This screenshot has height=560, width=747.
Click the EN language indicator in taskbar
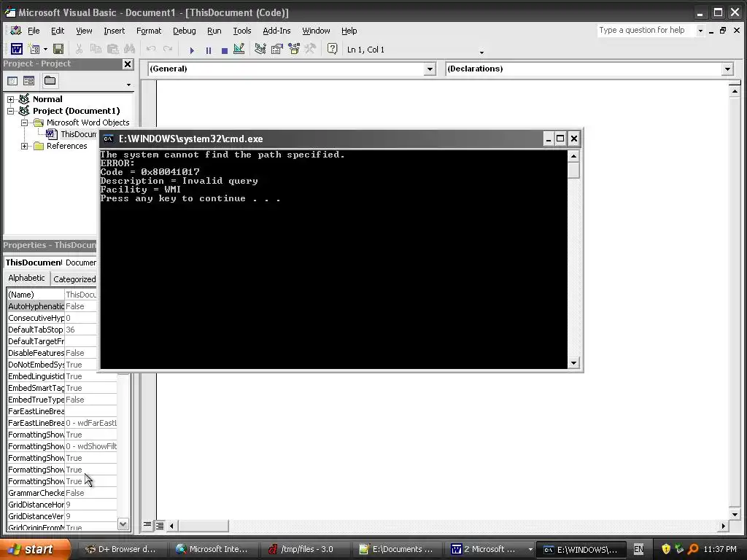coord(639,549)
